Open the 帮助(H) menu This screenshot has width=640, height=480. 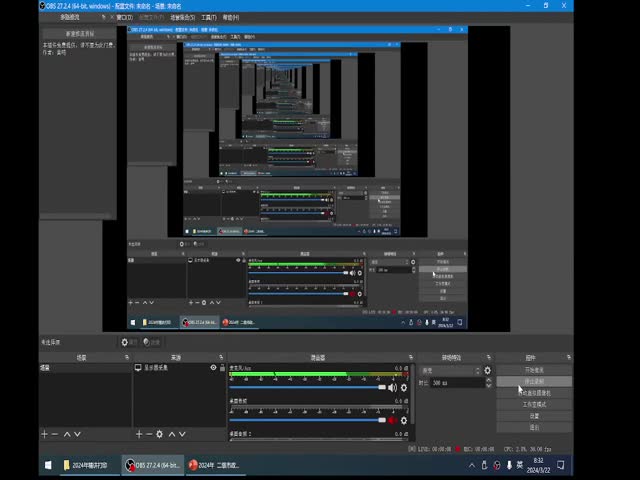coord(231,17)
